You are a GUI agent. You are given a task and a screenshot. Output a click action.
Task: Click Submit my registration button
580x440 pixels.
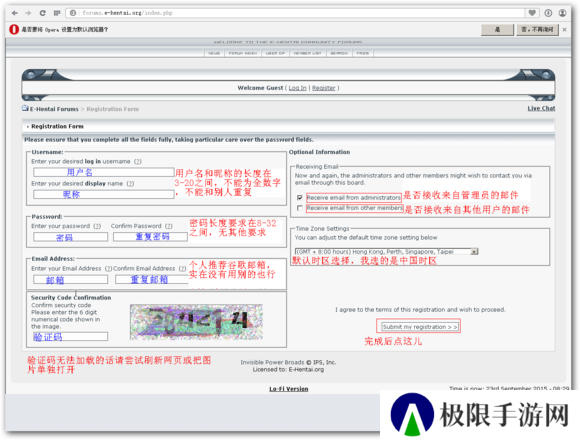tap(419, 327)
